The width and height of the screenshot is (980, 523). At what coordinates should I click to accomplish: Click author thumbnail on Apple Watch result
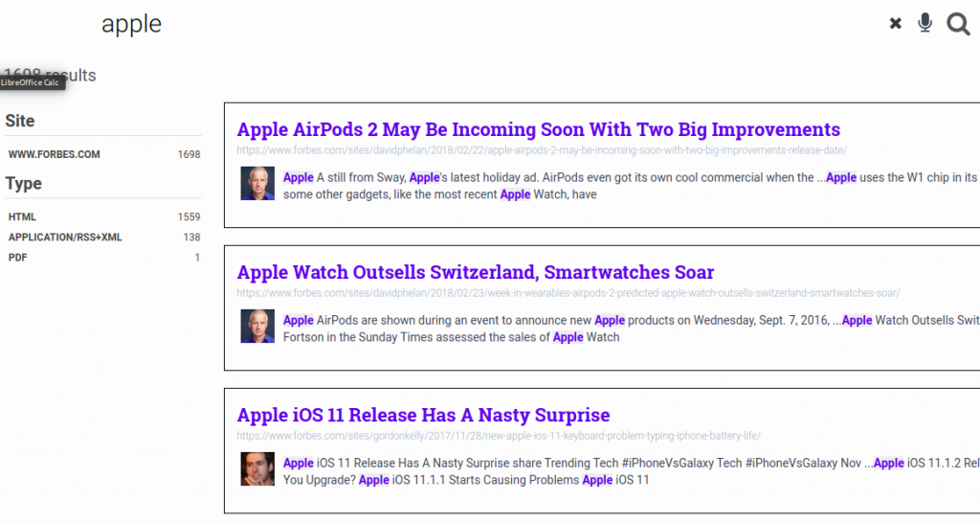[257, 327]
